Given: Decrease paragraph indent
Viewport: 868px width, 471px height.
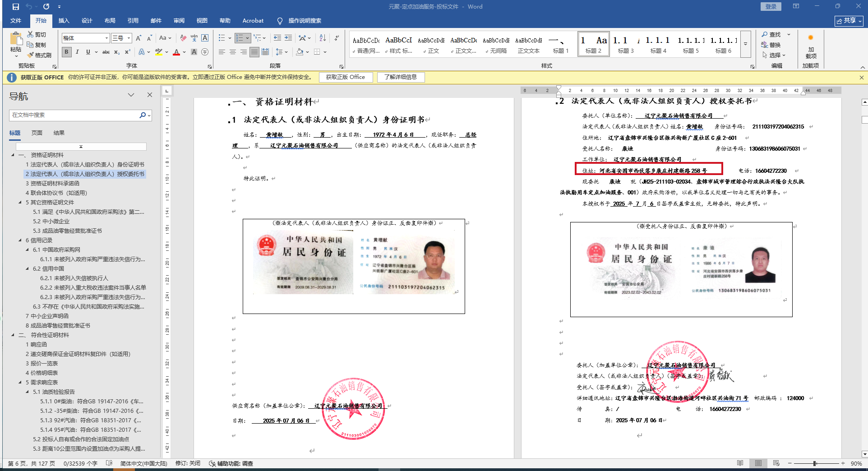Looking at the screenshot, I should click(x=277, y=38).
